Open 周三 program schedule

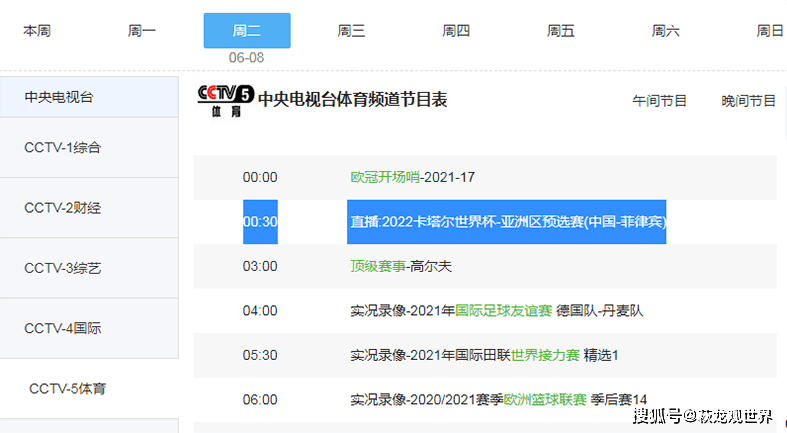(351, 31)
